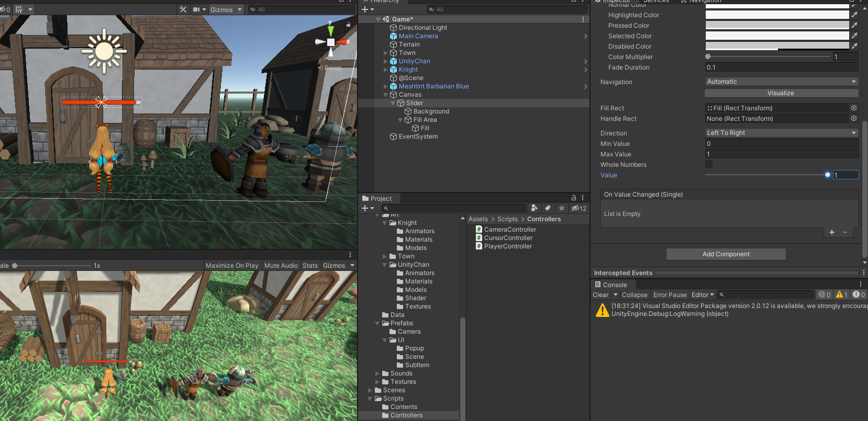
Task: Click the Add Component button
Action: [726, 254]
